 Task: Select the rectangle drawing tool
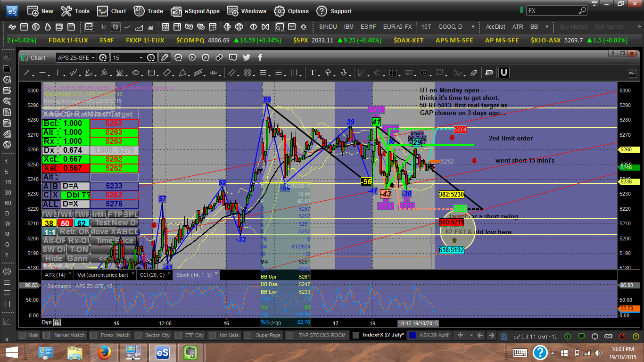(x=151, y=73)
